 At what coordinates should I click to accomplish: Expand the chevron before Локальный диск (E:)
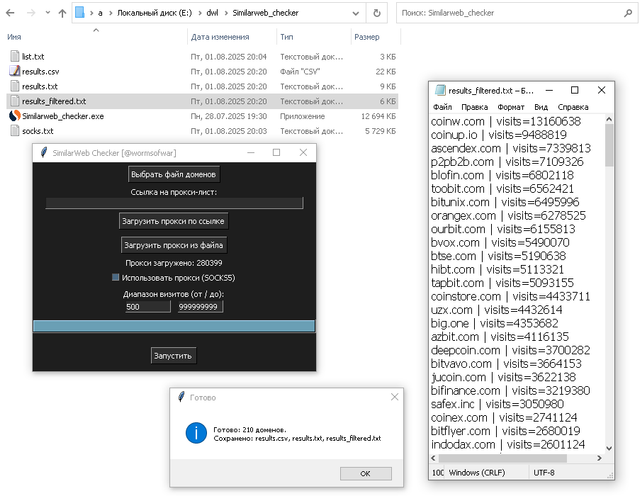pos(110,13)
